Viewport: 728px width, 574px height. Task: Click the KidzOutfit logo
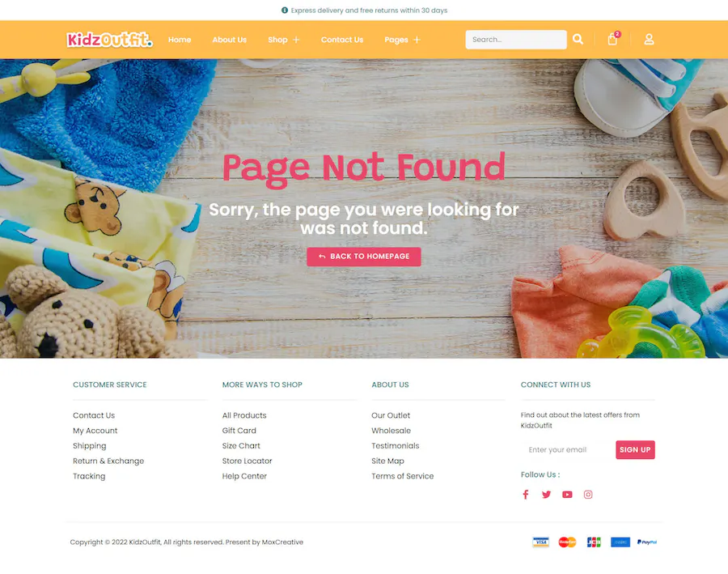click(109, 40)
